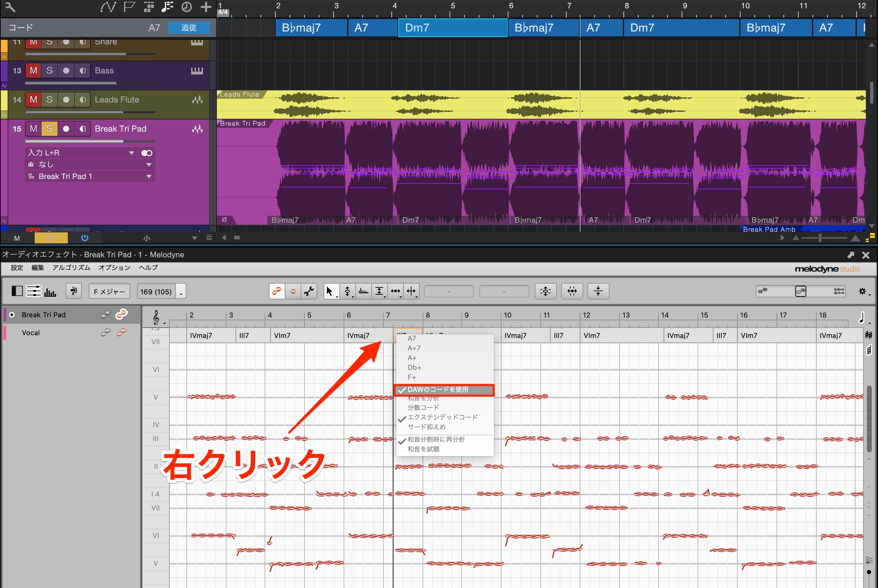Open the 編集 menu in Melodyne
This screenshot has height=588, width=878.
(x=37, y=268)
